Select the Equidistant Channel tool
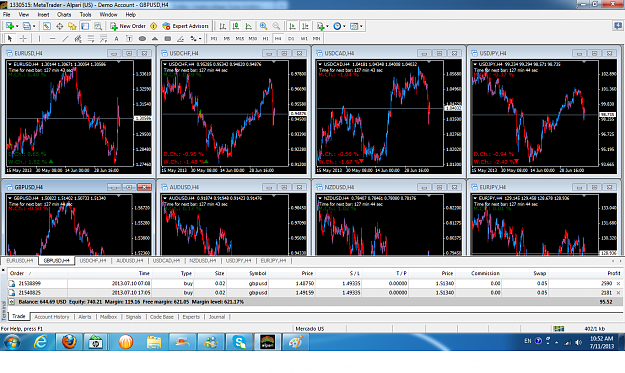The image size is (625, 373). (x=78, y=39)
